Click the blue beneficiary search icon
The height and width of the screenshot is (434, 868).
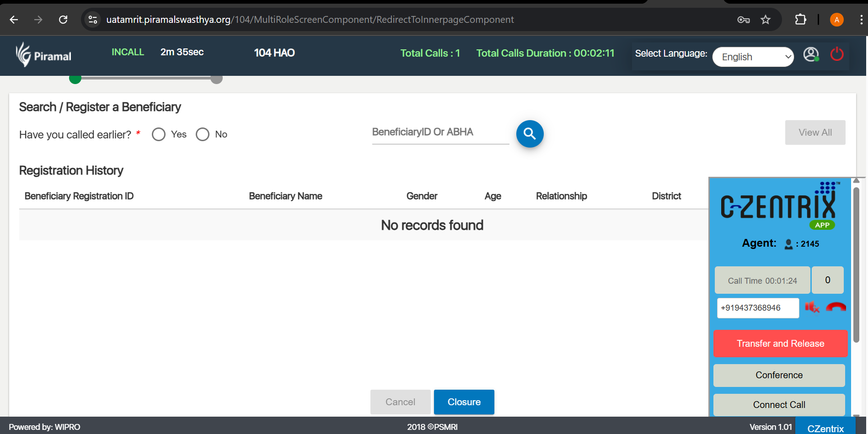530,134
